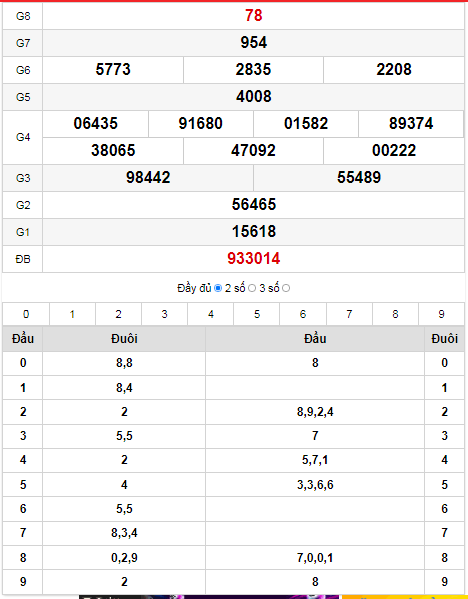
Task: Select the 'Đầy đủ' radio button
Action: coord(218,288)
